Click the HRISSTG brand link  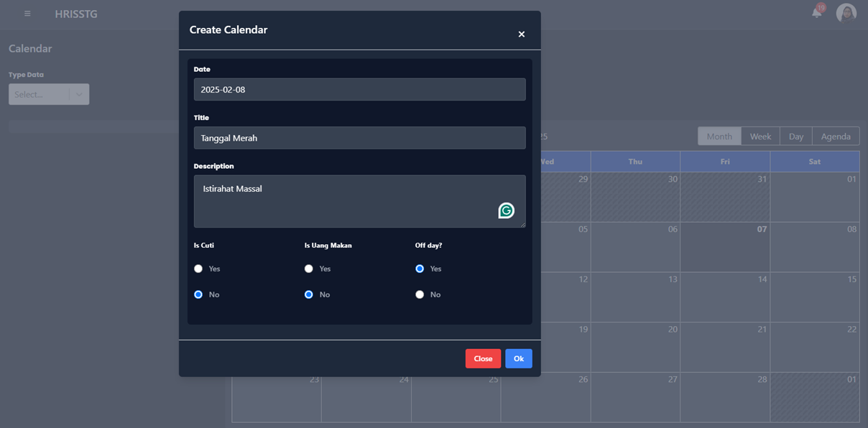tap(76, 14)
